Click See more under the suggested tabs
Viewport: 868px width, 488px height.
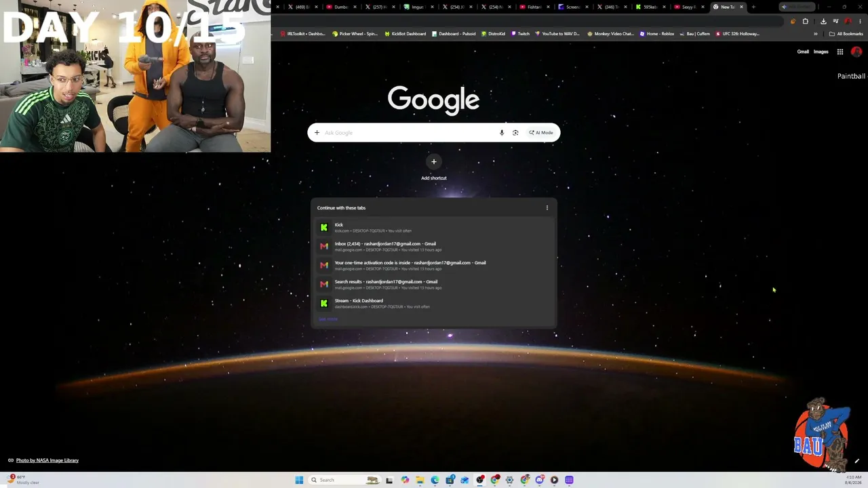pos(328,319)
